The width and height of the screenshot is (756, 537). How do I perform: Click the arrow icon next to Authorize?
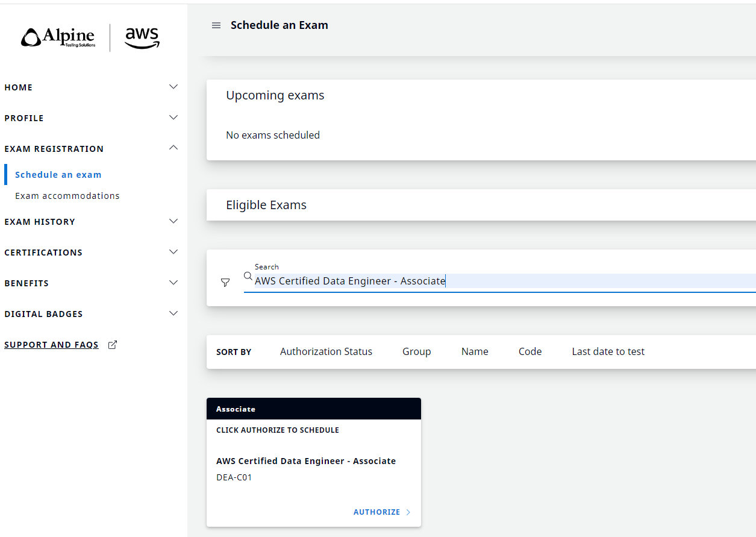(x=408, y=512)
